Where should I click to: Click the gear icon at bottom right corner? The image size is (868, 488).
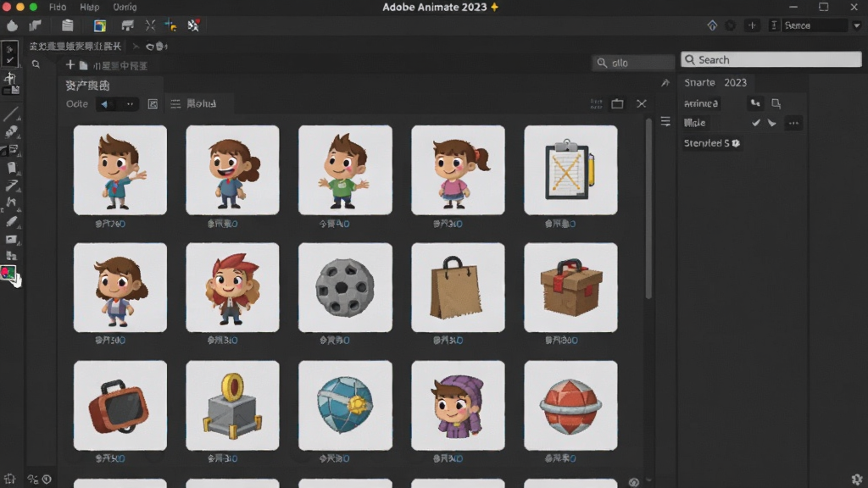[857, 480]
